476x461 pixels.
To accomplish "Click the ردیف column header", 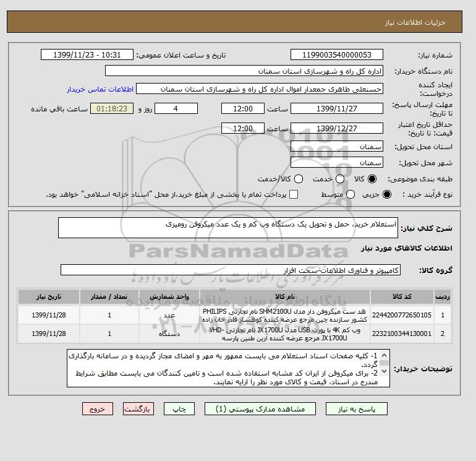I will (x=443, y=296).
